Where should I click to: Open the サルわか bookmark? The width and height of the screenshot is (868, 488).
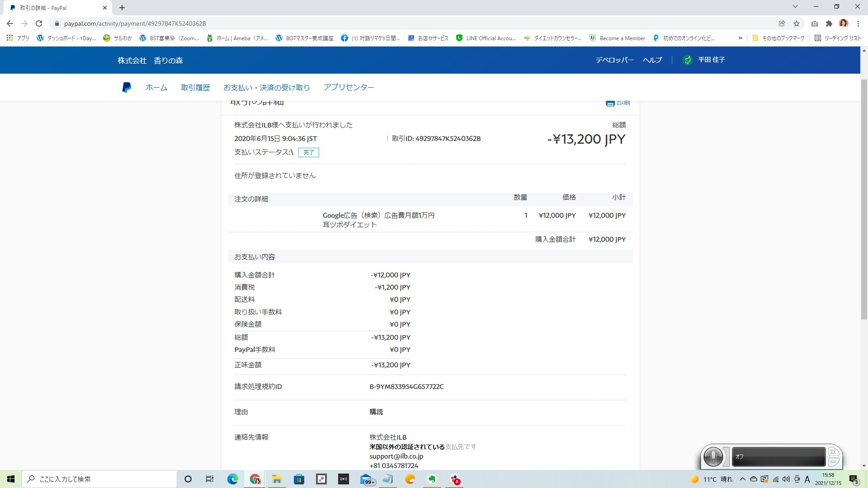[118, 38]
